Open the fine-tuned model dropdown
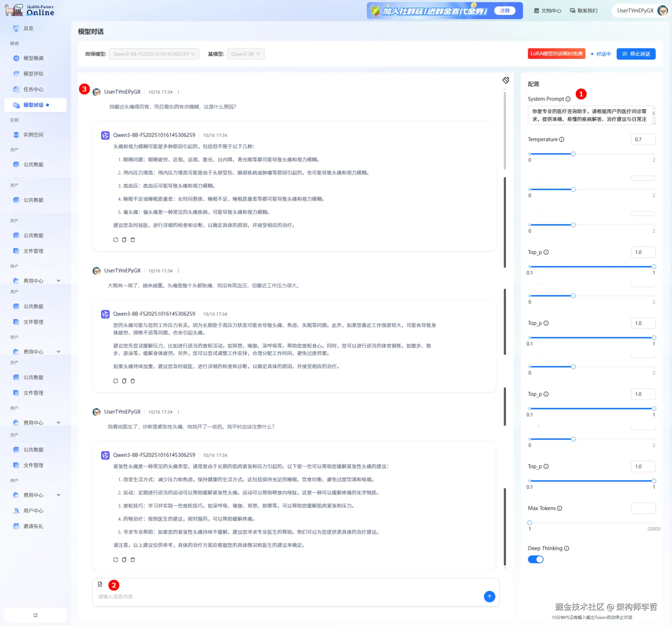672x626 pixels. point(154,54)
